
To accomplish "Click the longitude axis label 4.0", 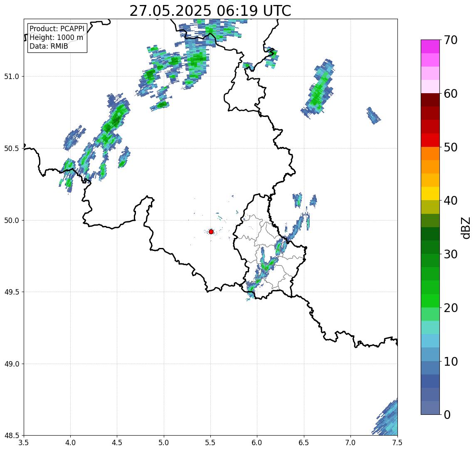I will tap(70, 443).
